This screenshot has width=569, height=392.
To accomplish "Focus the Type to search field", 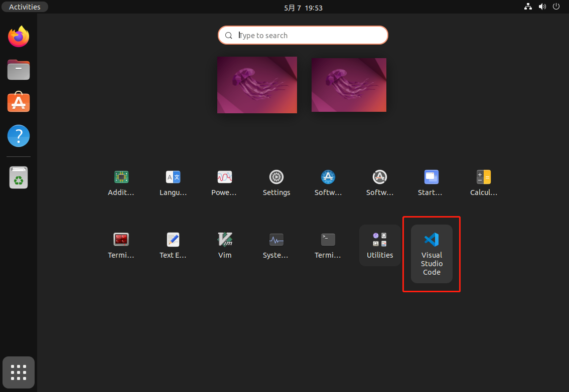I will click(303, 35).
